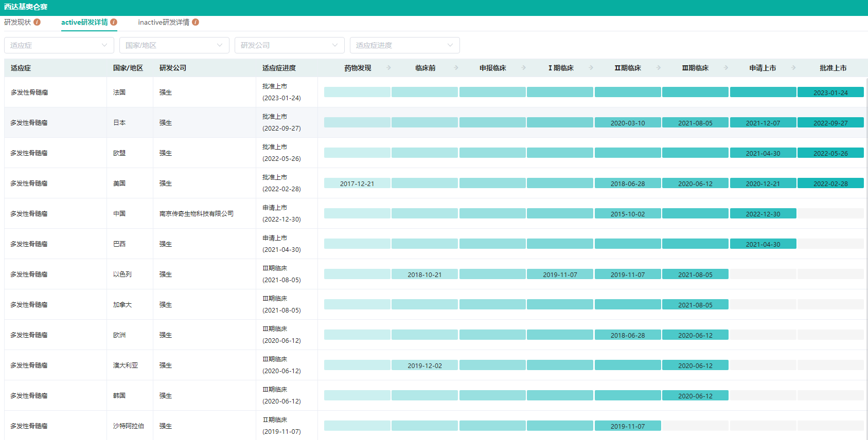Click arrow icon between 药物发现 and 临床前
868x440 pixels.
tap(389, 67)
